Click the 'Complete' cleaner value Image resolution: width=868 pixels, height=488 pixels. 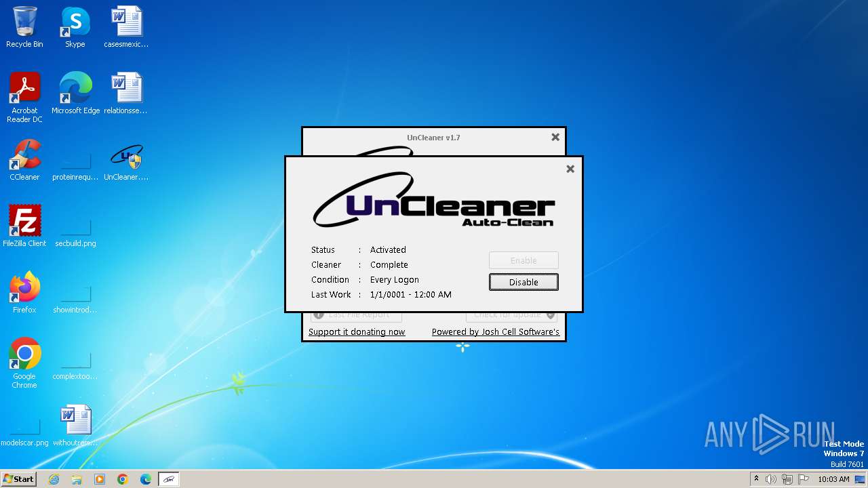pyautogui.click(x=389, y=264)
